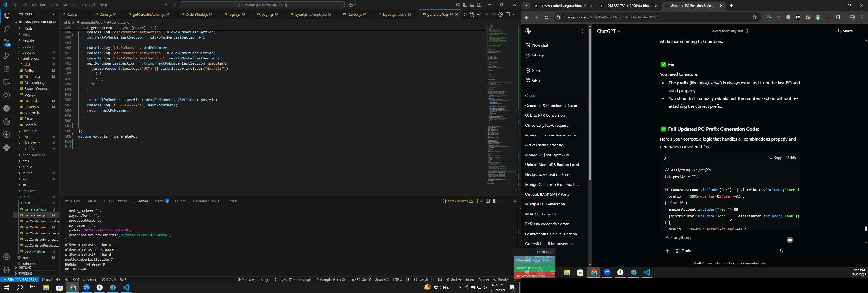The width and height of the screenshot is (868, 293).
Task: Toggle VS Code primary side bar layout
Action: click(x=465, y=5)
